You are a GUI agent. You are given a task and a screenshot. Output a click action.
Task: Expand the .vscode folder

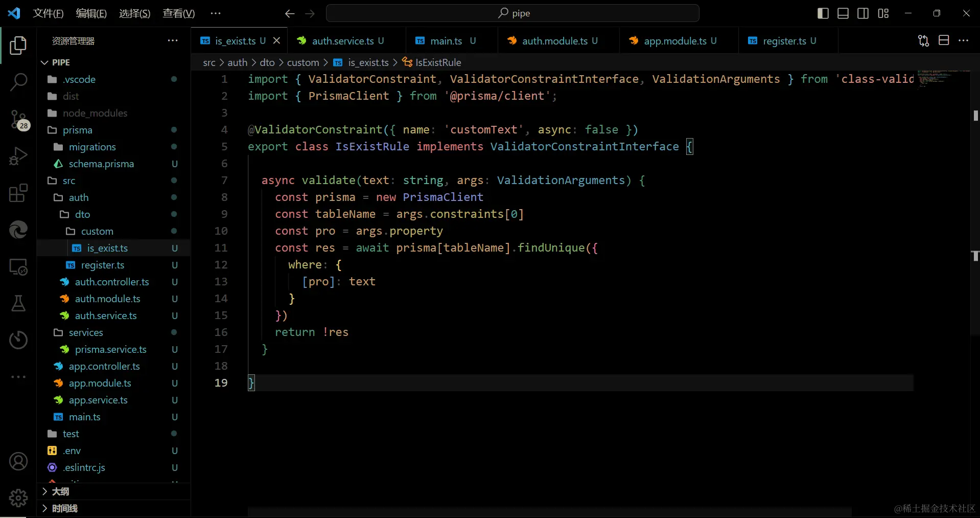coord(113,79)
